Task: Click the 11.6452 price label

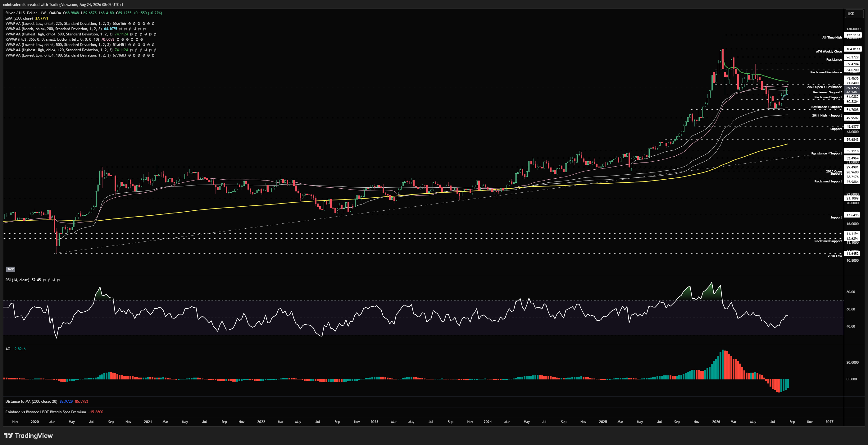Action: pos(852,254)
